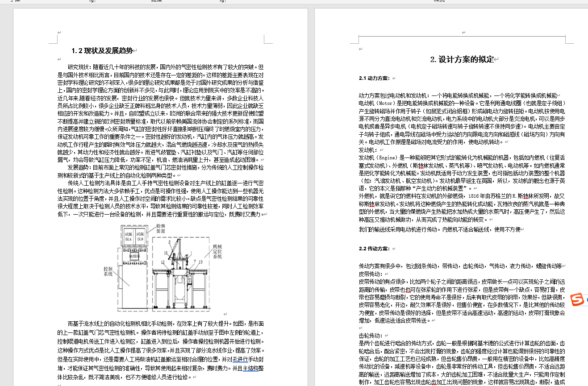The image size is (588, 386).
Task: Click the line beginning "动力方案包过电动机和发动机"
Action: [x=458, y=95]
